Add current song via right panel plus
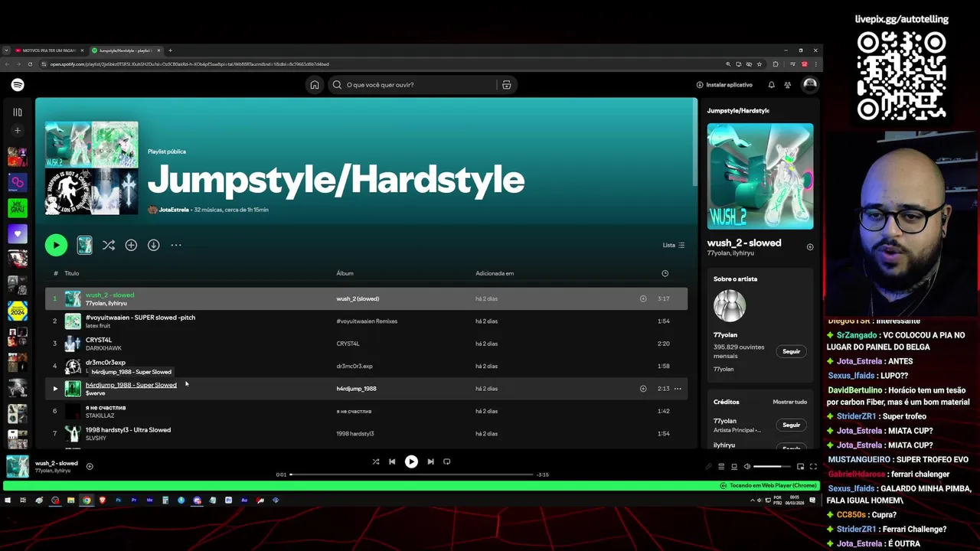The image size is (980, 551). pos(810,247)
